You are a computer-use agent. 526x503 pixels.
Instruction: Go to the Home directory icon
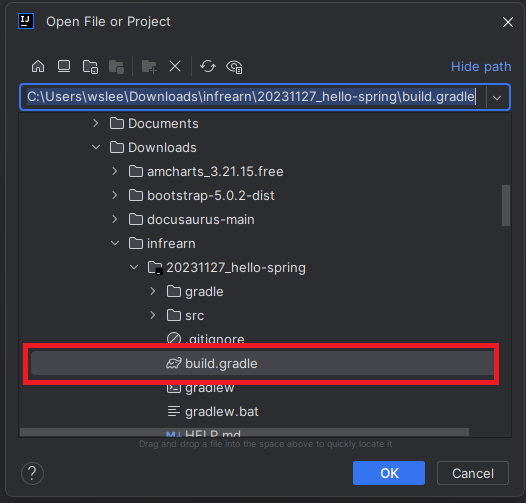[38, 66]
